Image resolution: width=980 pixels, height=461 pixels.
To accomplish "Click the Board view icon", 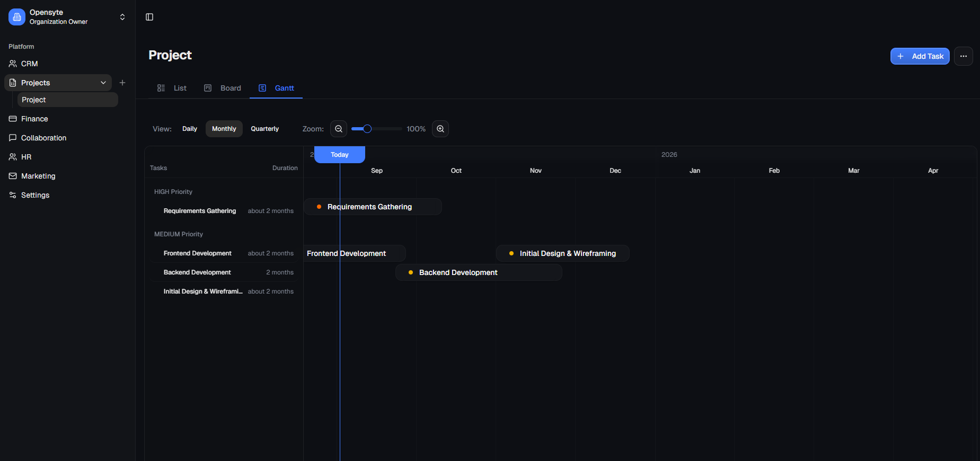I will (x=208, y=88).
